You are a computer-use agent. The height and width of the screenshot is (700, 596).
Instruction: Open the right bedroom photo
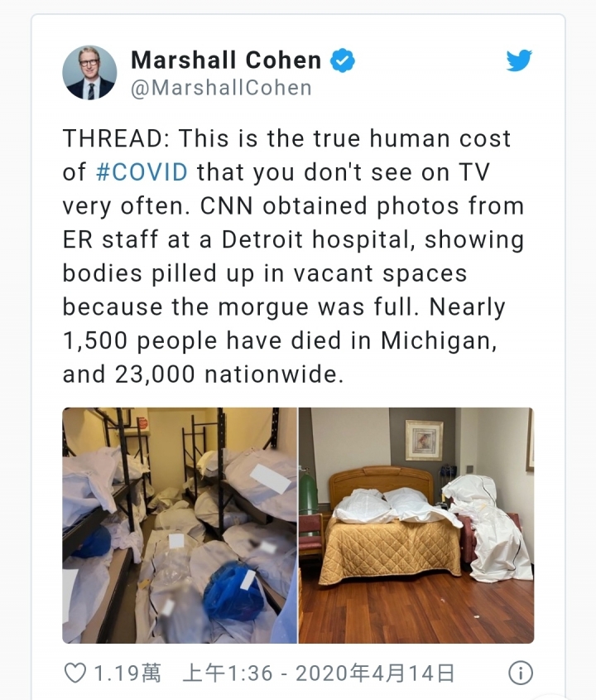pyautogui.click(x=416, y=525)
